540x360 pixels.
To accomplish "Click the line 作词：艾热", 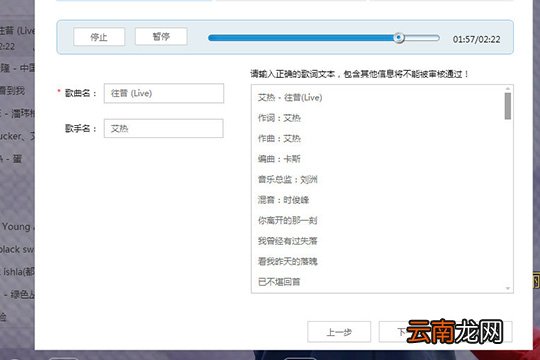I will (x=279, y=118).
